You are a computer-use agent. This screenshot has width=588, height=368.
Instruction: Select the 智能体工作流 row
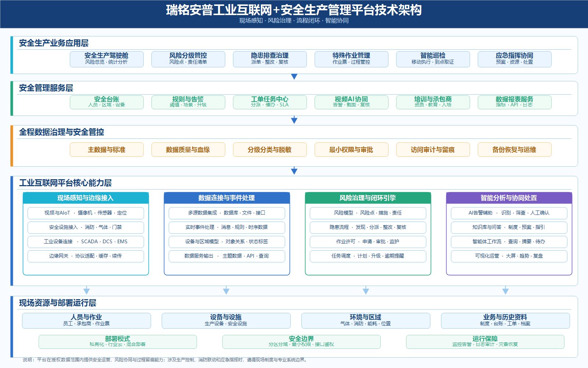(x=509, y=242)
